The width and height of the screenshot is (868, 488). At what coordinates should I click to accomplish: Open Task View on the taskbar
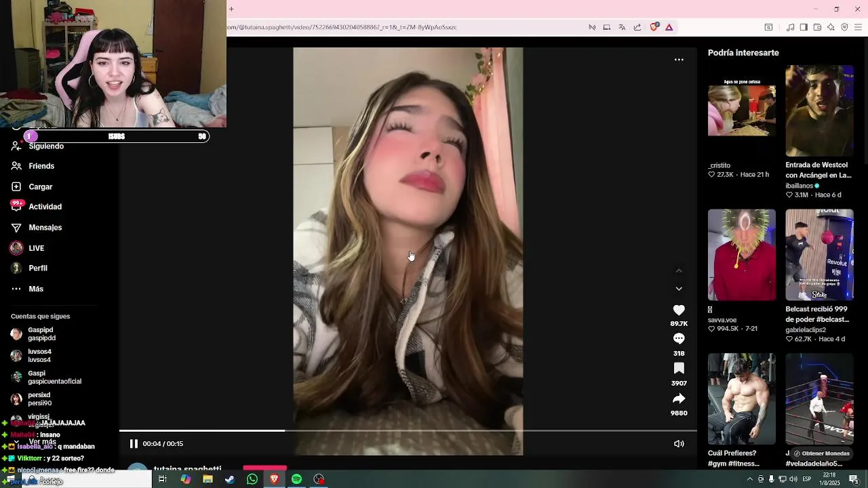(x=163, y=479)
